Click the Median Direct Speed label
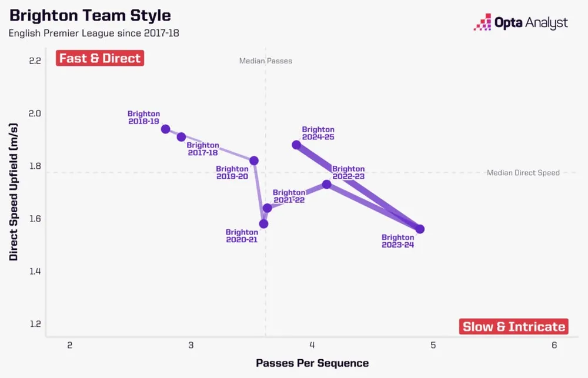The image size is (588, 378). pyautogui.click(x=523, y=173)
